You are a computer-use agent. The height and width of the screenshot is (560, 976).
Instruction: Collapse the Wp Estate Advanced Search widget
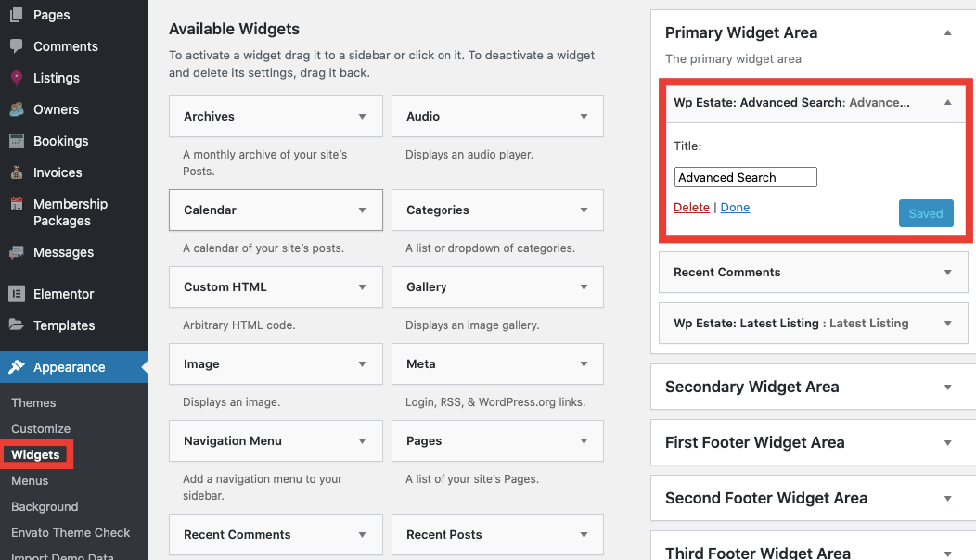947,103
